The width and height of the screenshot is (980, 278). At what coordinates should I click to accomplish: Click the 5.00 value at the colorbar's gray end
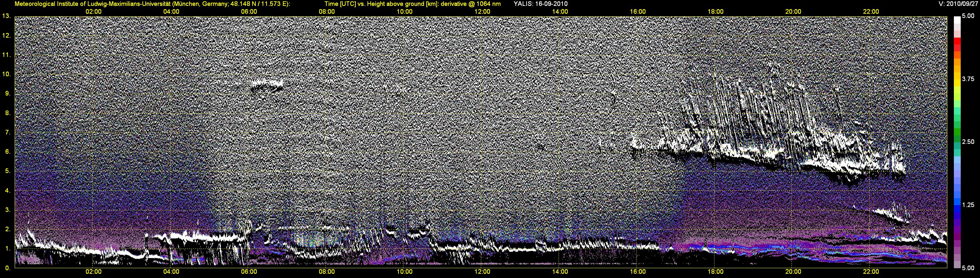(968, 268)
